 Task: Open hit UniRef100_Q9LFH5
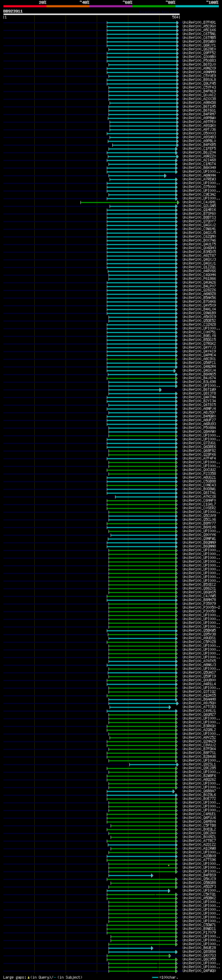coord(199,84)
